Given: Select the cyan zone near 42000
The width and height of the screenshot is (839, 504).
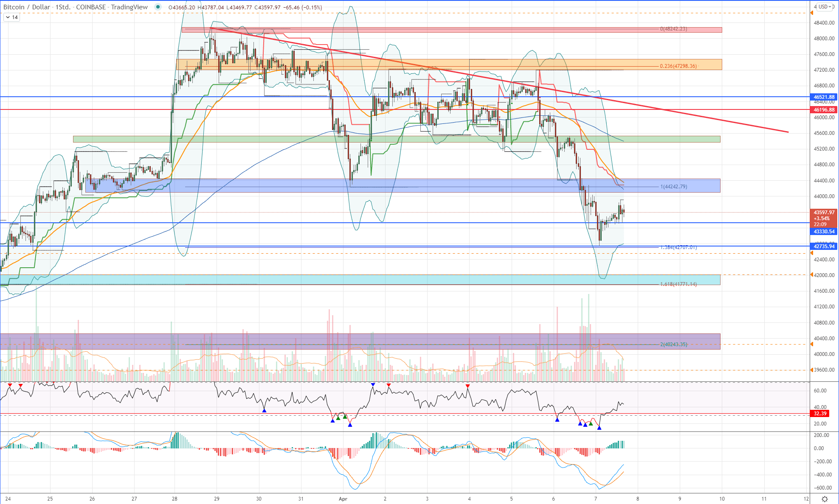Looking at the screenshot, I should pos(360,280).
